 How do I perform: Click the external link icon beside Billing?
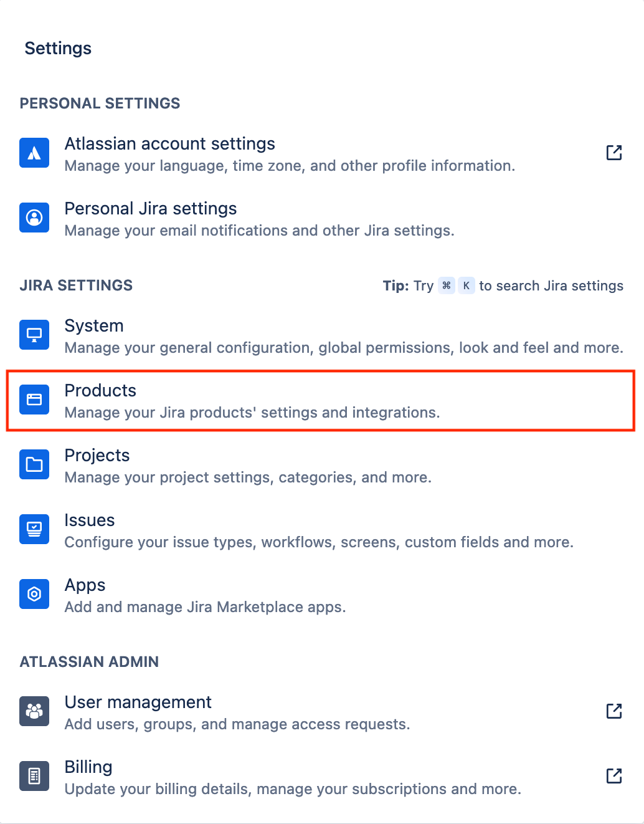coord(614,776)
